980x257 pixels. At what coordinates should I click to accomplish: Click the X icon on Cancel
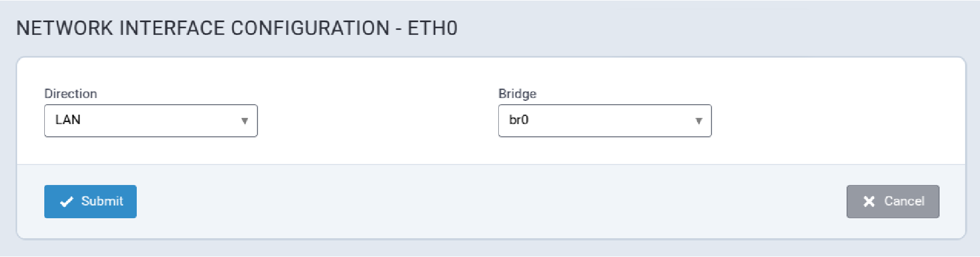869,202
